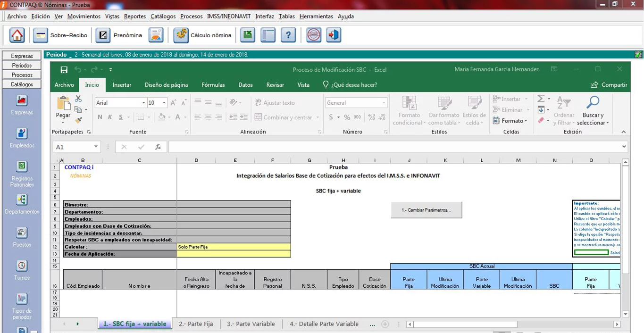Toggle italic K formatting button
Viewport: 644px width, 333px height.
click(110, 117)
